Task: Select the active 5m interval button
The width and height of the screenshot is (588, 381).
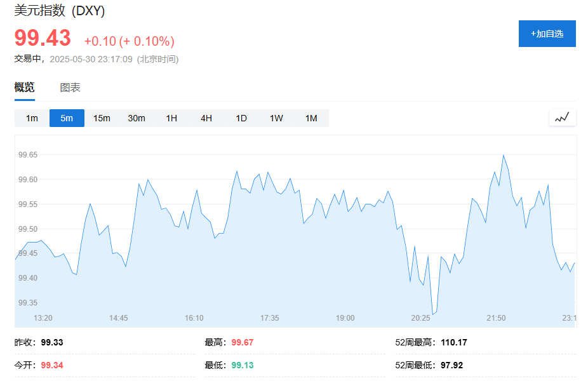Action: coord(67,118)
